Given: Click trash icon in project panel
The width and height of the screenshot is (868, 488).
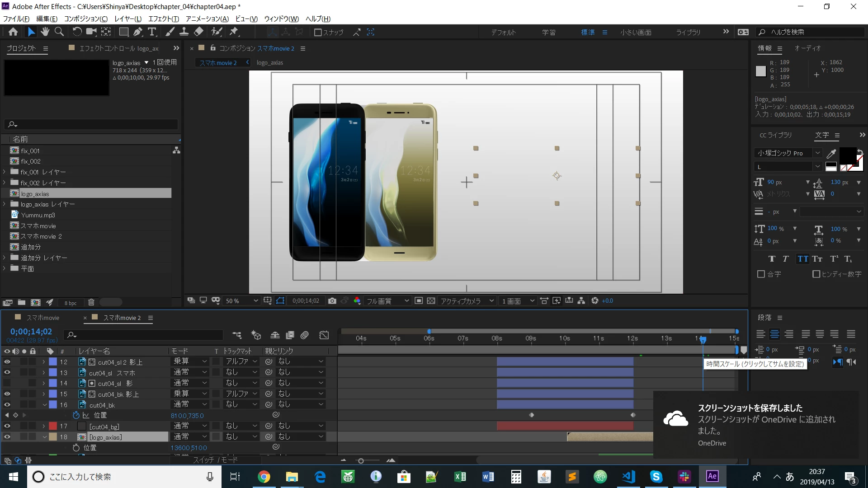Looking at the screenshot, I should pyautogui.click(x=91, y=302).
